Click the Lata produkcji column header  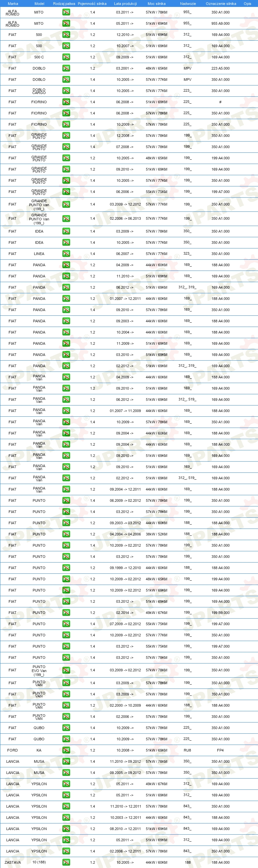point(125,4)
